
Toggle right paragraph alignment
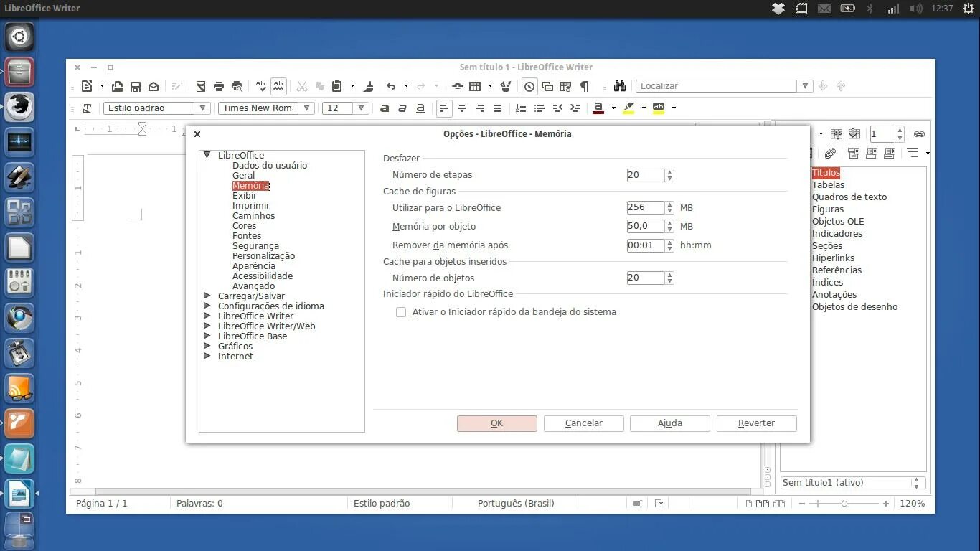480,108
